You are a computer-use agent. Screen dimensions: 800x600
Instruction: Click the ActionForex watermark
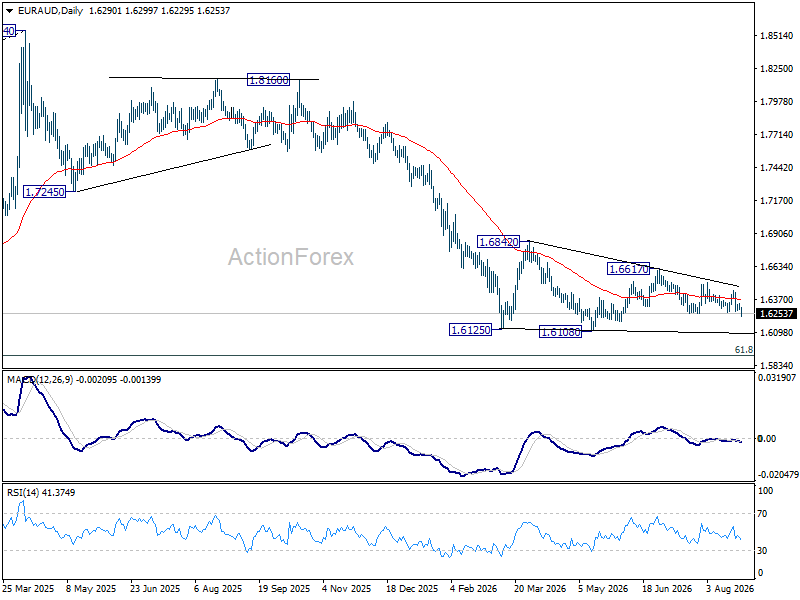[291, 257]
